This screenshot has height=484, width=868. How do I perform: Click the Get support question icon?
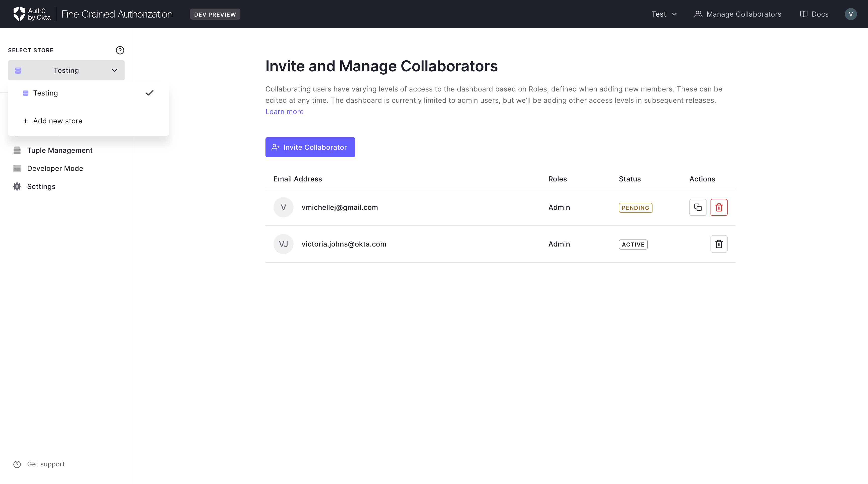click(17, 464)
